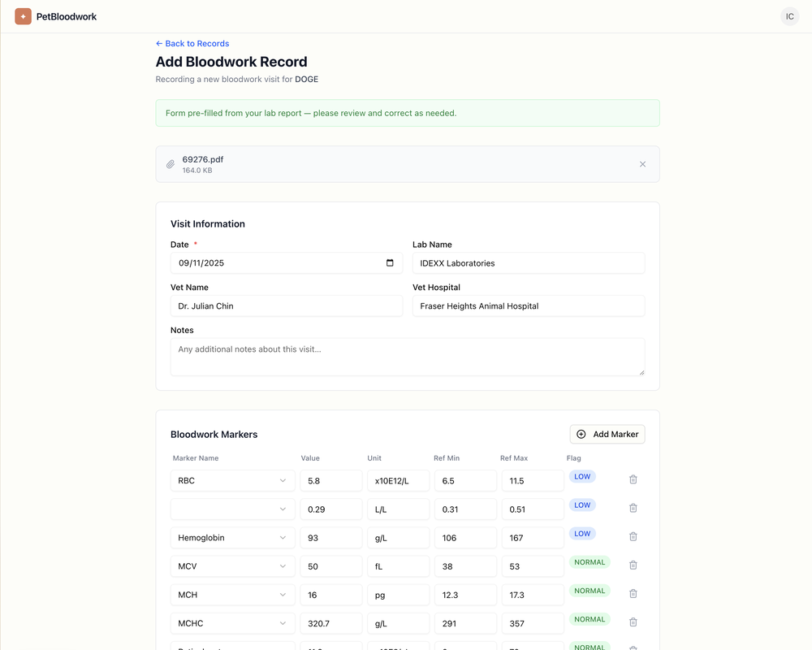Edit the Hemoglobin Ref Max field 167
The height and width of the screenshot is (650, 812).
click(x=533, y=538)
